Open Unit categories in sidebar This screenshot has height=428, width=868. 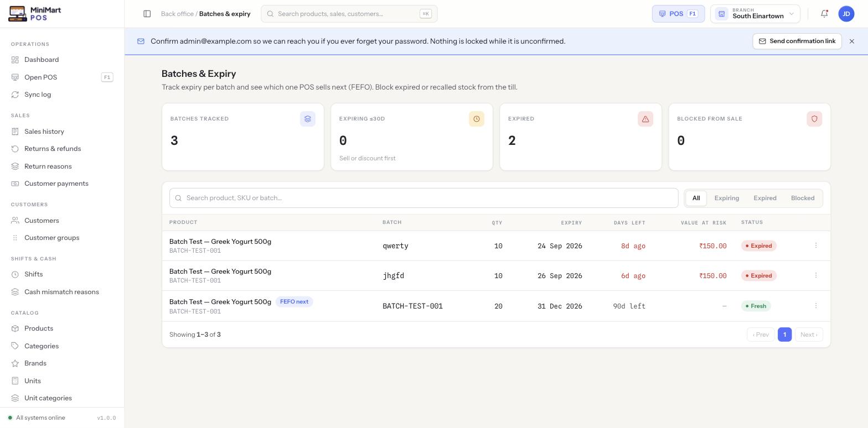click(62, 398)
